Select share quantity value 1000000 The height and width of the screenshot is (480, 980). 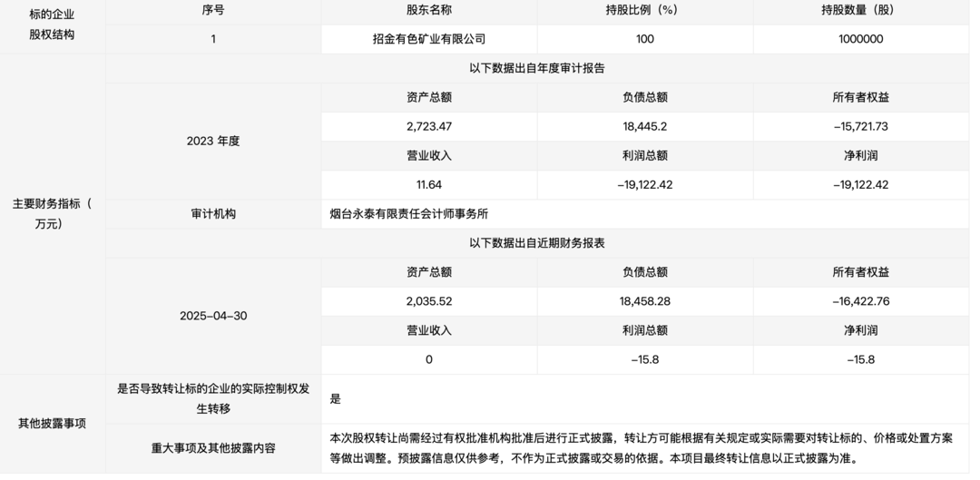pyautogui.click(x=860, y=39)
